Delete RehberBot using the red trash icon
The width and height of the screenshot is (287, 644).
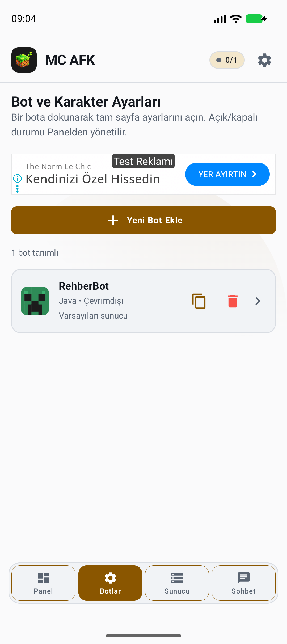pos(233,301)
